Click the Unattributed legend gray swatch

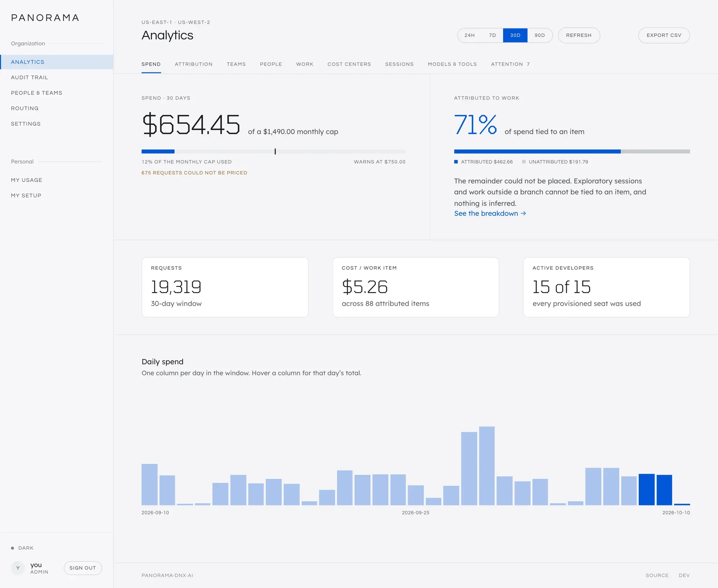pos(523,162)
